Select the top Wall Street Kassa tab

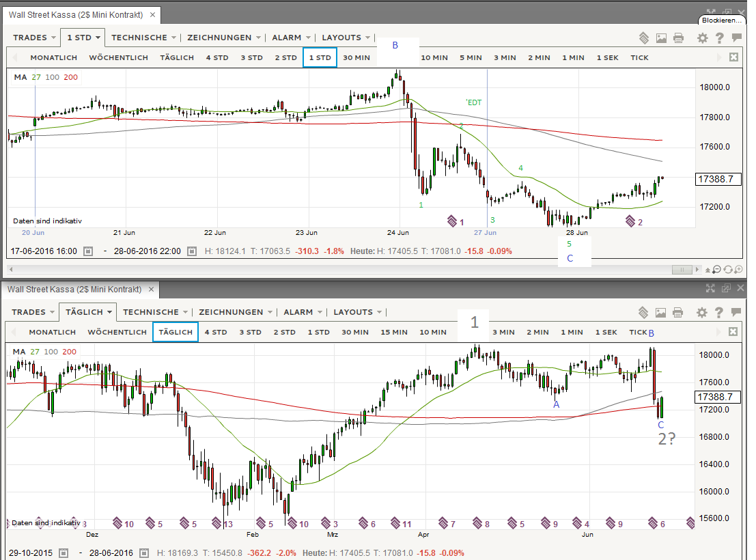point(80,14)
